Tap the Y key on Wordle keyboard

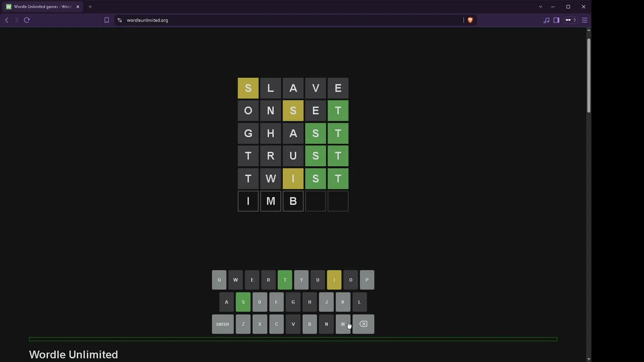tap(301, 280)
